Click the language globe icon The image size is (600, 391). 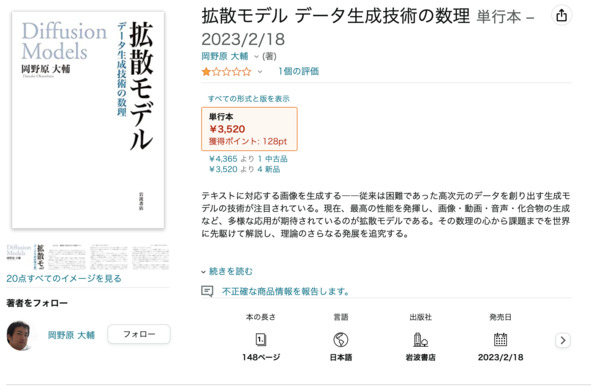[x=341, y=339]
